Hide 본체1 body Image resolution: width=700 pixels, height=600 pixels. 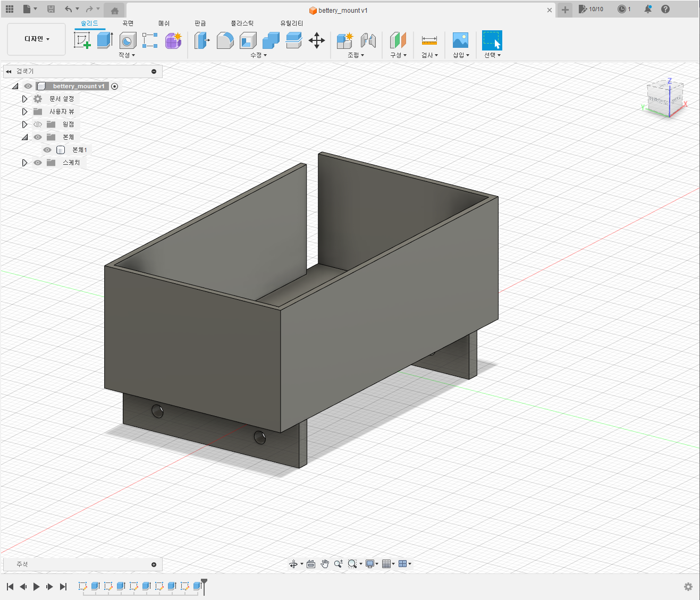(x=47, y=150)
